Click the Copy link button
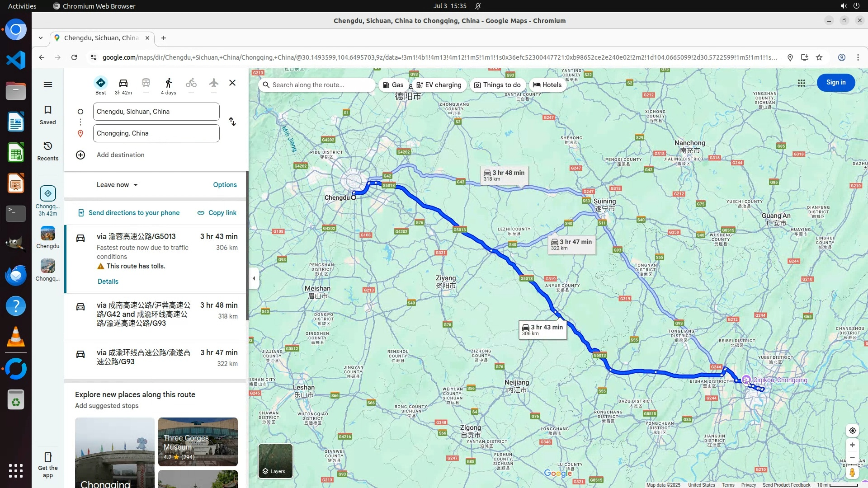This screenshot has width=868, height=488. tap(217, 213)
